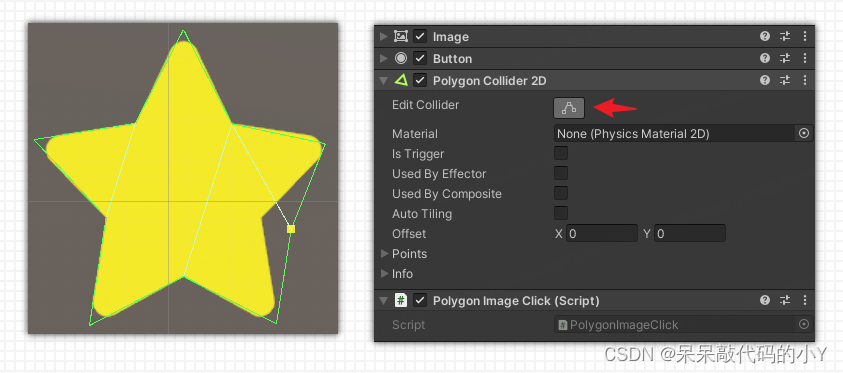This screenshot has width=843, height=373.
Task: Click the Polygon Collider 2D component icon
Action: click(401, 81)
